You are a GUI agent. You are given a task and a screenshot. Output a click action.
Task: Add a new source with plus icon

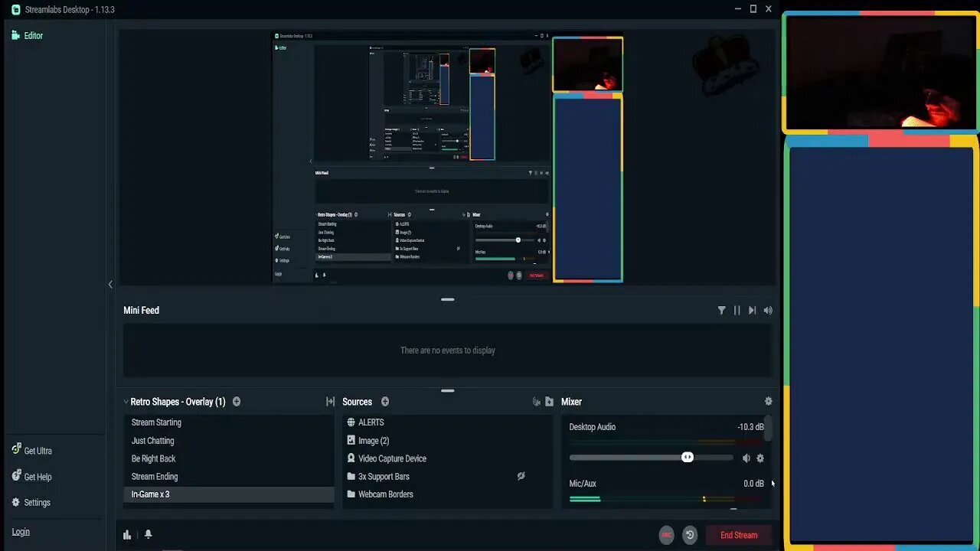[385, 402]
